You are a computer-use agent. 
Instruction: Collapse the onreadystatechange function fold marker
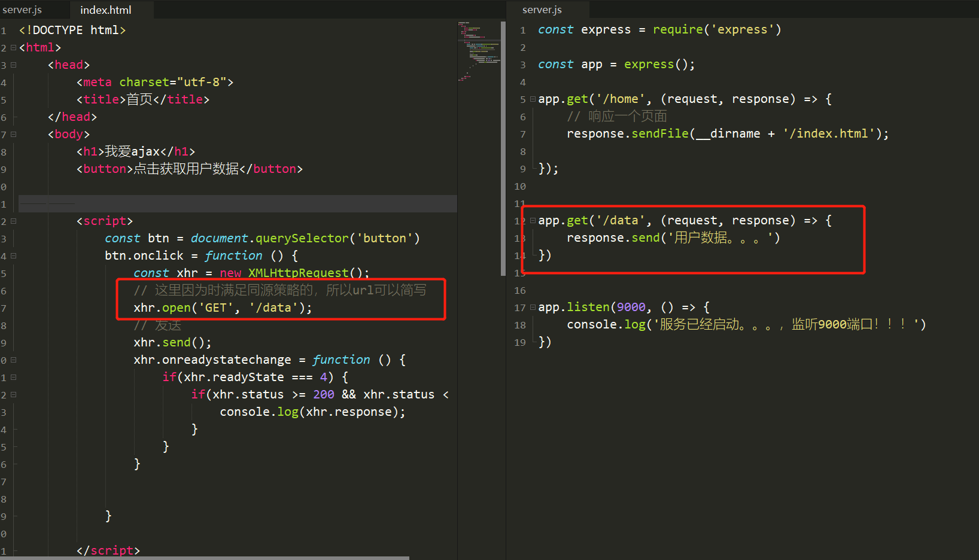click(x=13, y=360)
